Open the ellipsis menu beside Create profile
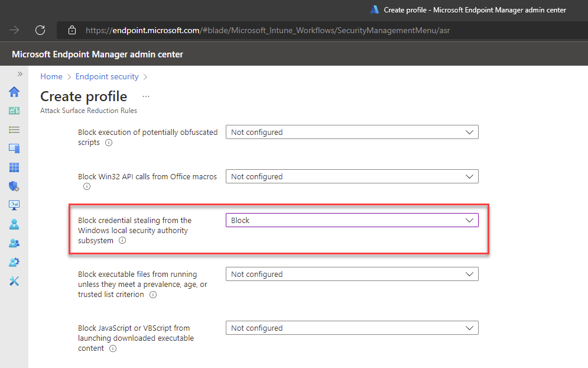The image size is (588, 368). click(x=146, y=96)
